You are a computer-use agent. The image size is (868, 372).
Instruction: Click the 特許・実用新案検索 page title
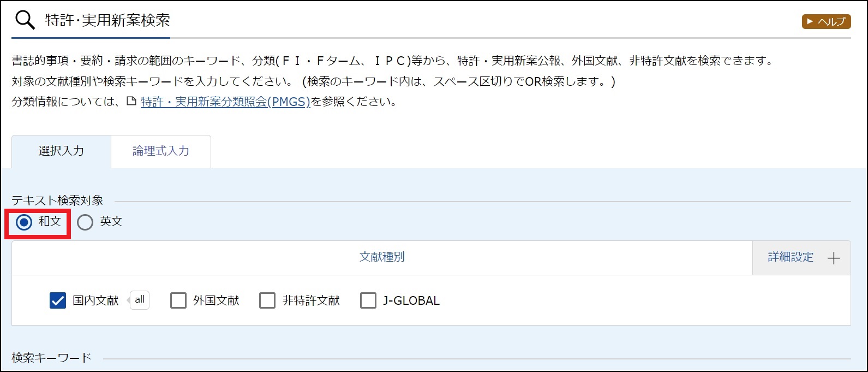[x=107, y=20]
